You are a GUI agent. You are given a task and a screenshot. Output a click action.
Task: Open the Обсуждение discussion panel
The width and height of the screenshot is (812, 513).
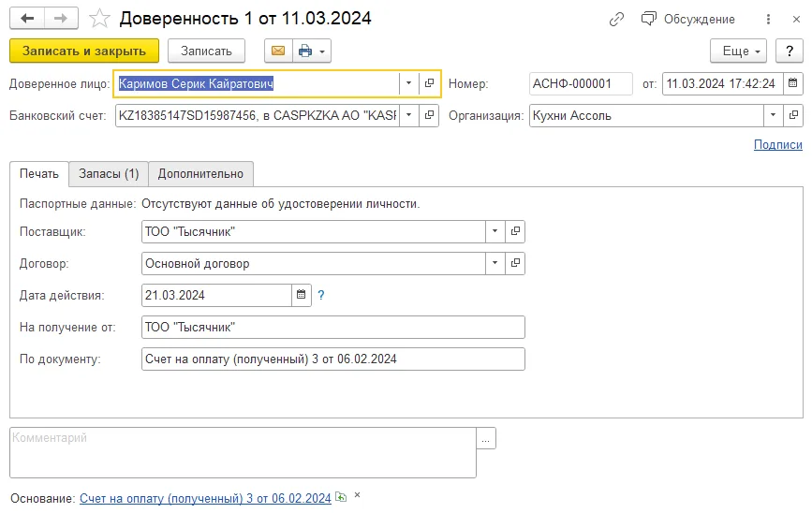pos(687,19)
